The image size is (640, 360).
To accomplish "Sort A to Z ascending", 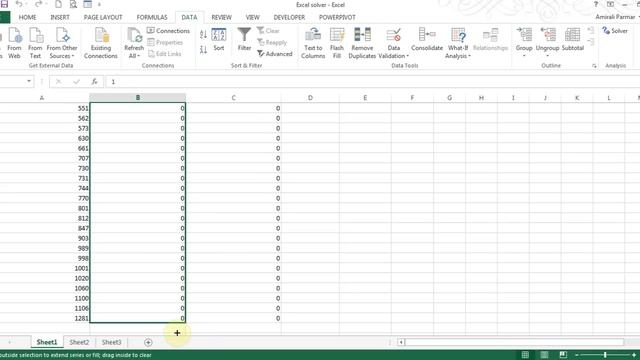I will 203,35.
